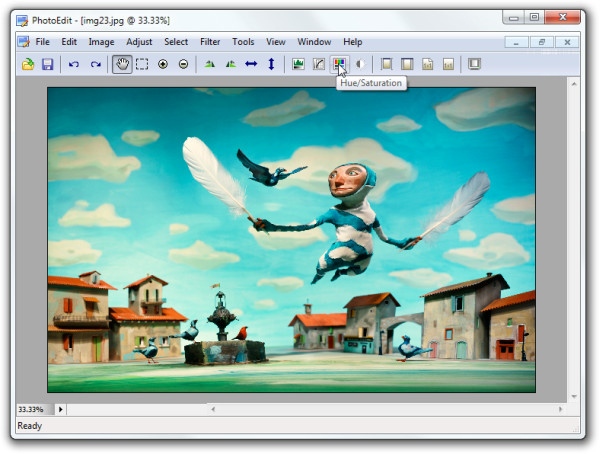
Task: Zoom out with the minus circle icon
Action: pyautogui.click(x=184, y=64)
